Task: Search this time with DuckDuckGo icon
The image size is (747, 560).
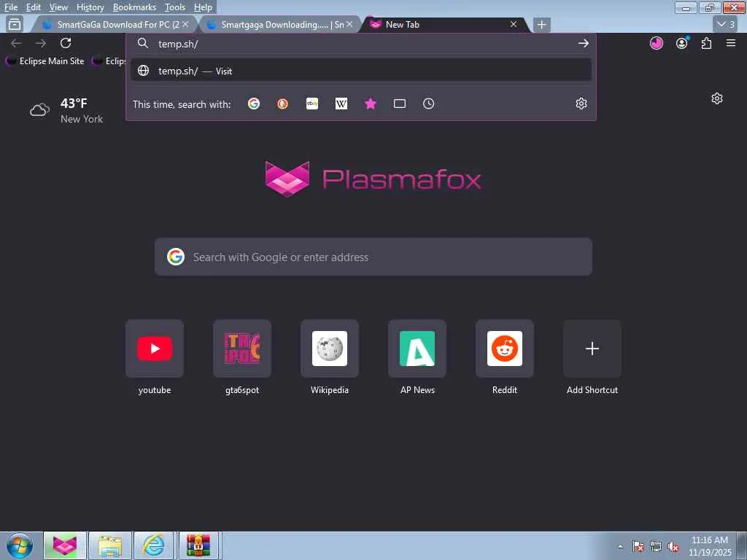Action: (282, 104)
